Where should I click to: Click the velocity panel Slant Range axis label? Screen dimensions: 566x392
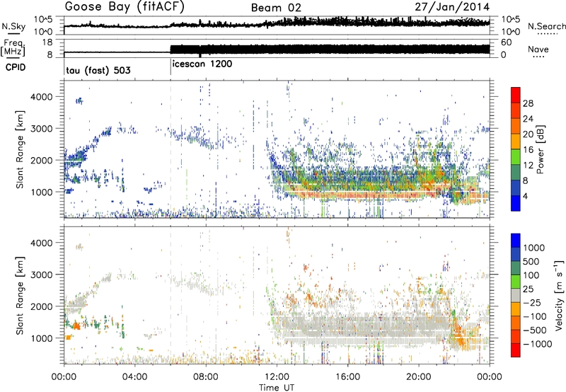tap(20, 296)
